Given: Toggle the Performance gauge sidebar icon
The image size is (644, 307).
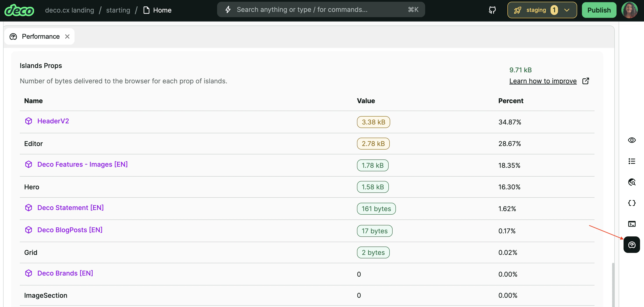Looking at the screenshot, I should coord(631,245).
